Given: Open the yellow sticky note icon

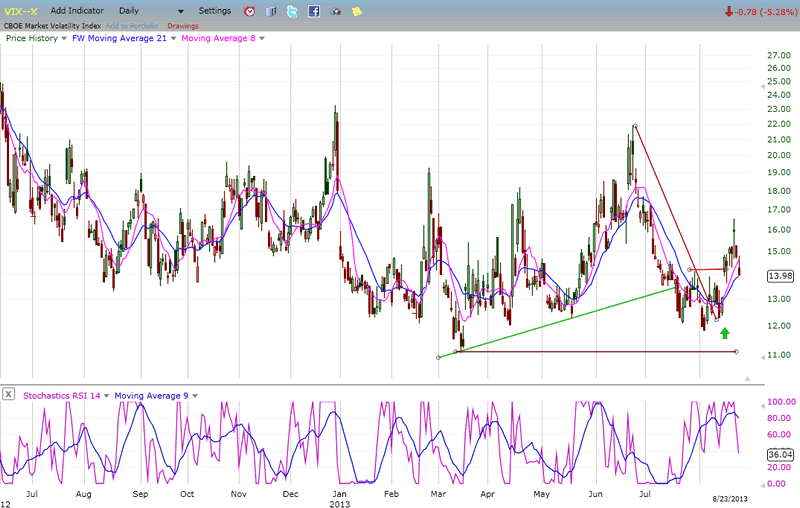Looking at the screenshot, I should 357,11.
